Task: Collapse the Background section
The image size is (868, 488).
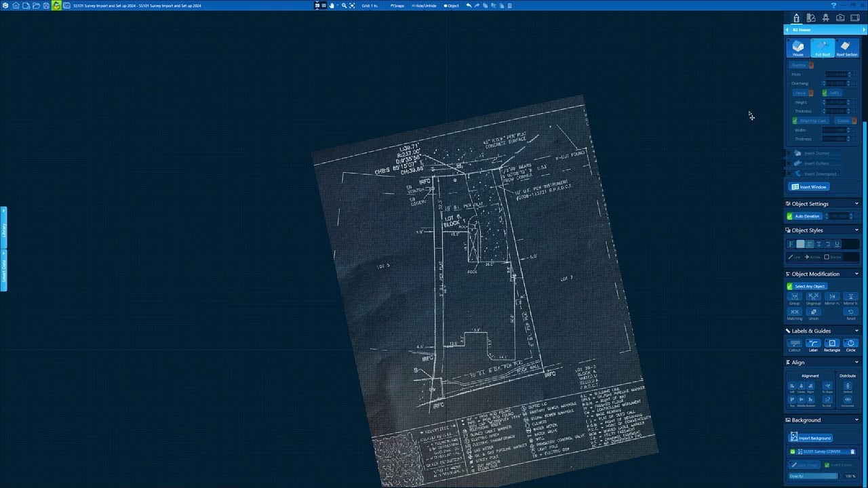Action: (856, 420)
